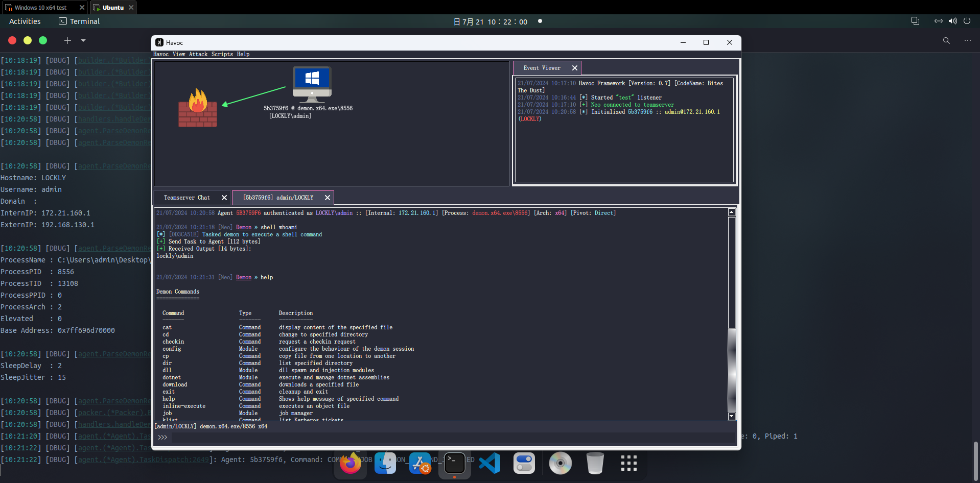Select the [5b3759f6] admin/LOCKLY tab
The width and height of the screenshot is (980, 483).
click(x=278, y=198)
